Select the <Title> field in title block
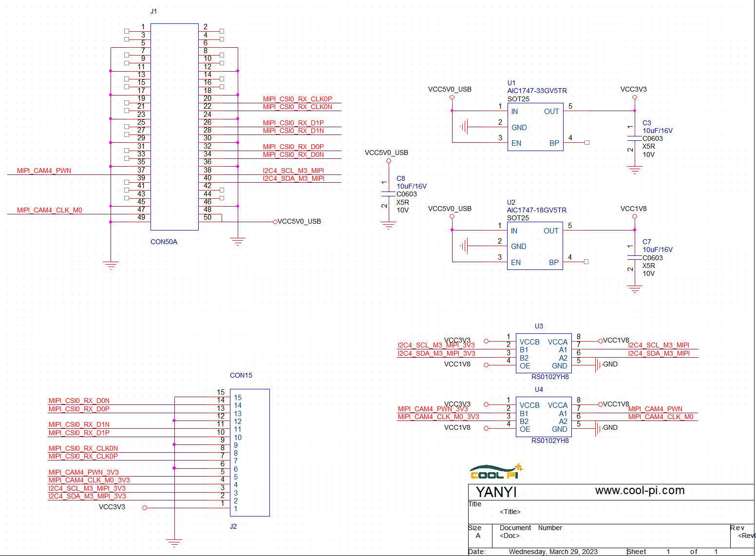 (510, 512)
